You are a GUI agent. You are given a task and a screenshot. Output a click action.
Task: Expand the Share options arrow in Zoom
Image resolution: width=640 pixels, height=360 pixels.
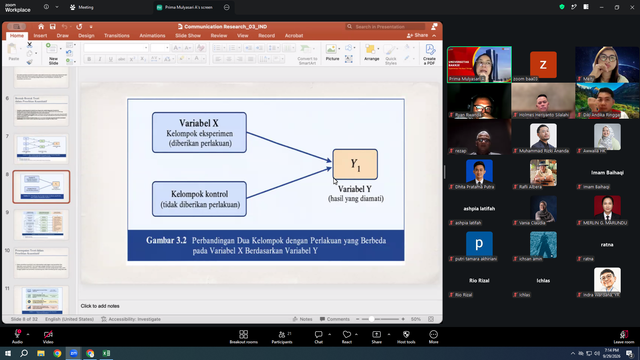coord(389,334)
